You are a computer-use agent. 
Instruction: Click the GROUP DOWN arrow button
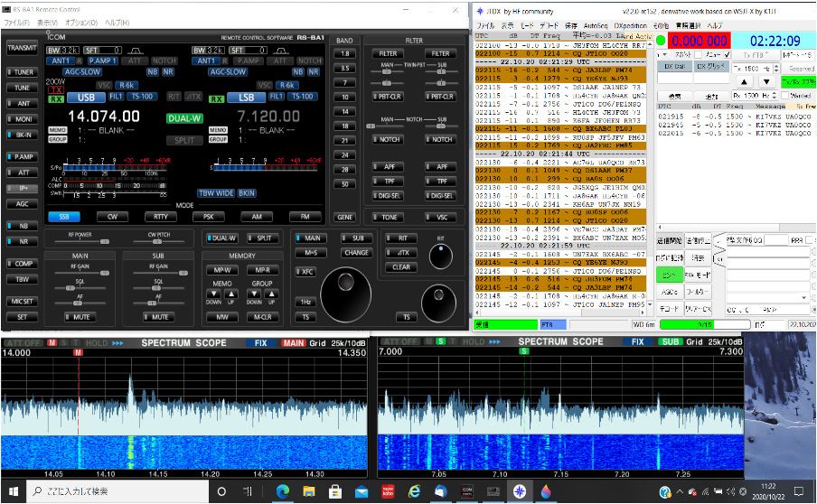click(x=254, y=294)
